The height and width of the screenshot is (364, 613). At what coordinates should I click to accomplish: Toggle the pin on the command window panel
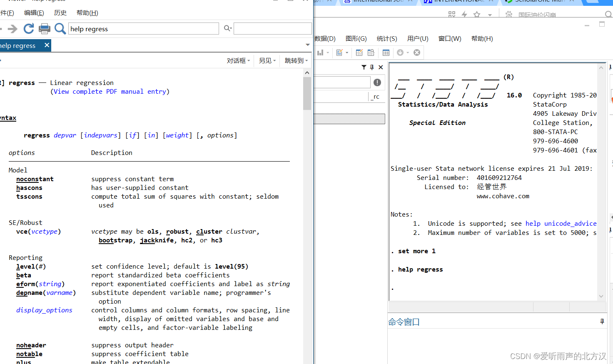tap(602, 322)
